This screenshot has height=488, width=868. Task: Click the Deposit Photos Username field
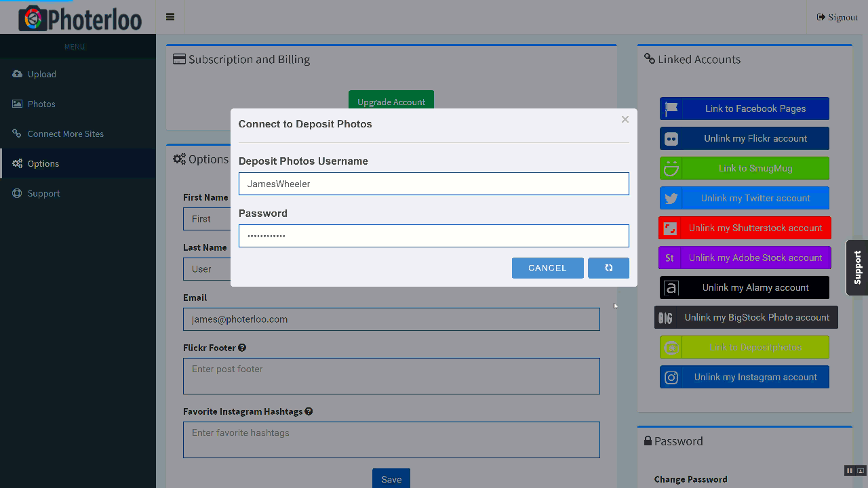[x=433, y=184]
